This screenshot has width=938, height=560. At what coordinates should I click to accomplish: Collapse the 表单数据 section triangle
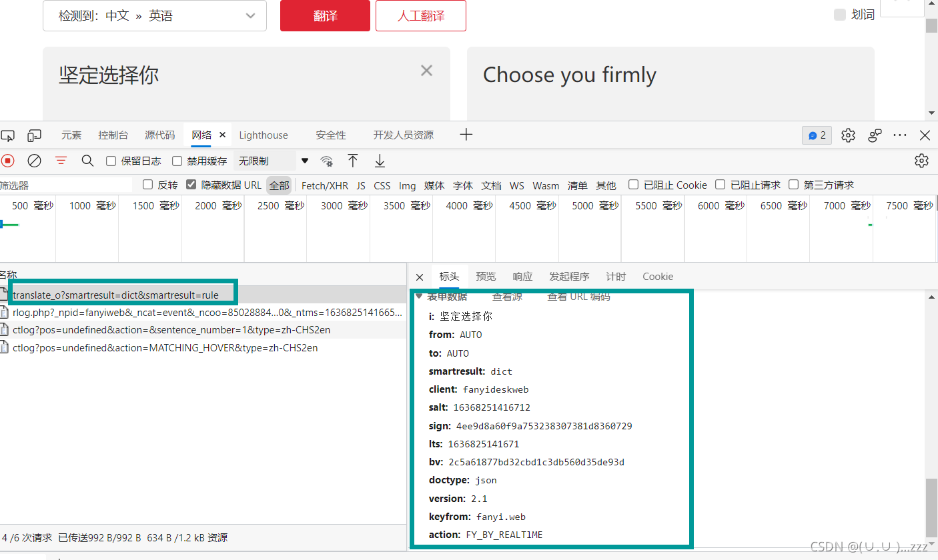pos(419,296)
